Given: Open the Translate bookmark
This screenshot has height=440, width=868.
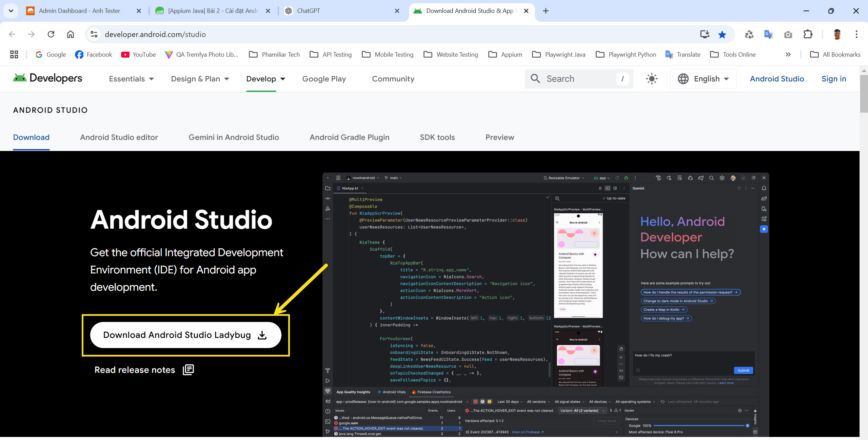Looking at the screenshot, I should click(683, 54).
